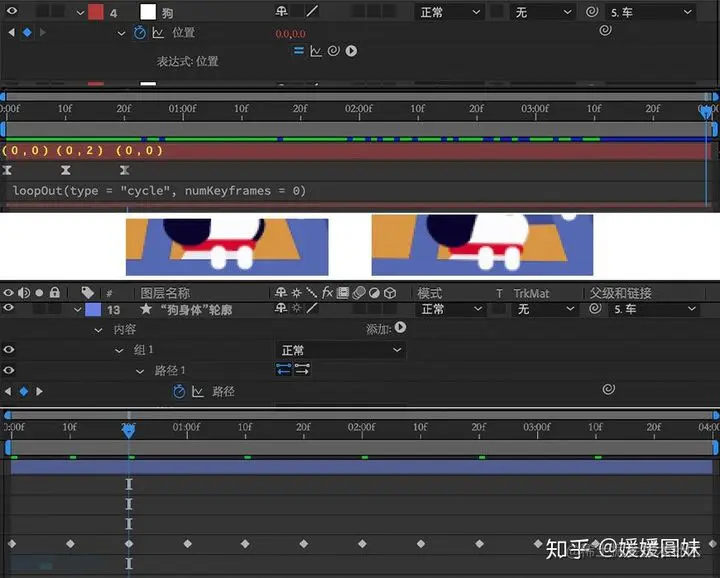Toggle visibility of layer 4 狗

coord(11,11)
